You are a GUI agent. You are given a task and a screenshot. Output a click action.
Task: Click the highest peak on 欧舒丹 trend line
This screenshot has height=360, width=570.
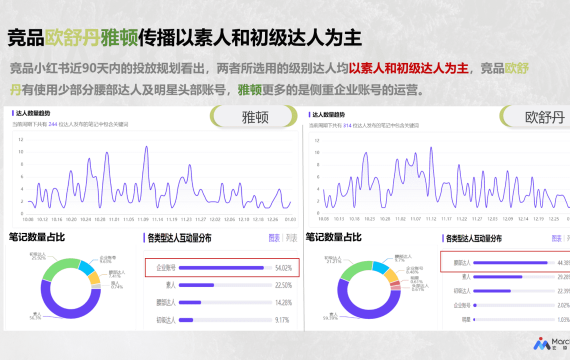point(431,147)
